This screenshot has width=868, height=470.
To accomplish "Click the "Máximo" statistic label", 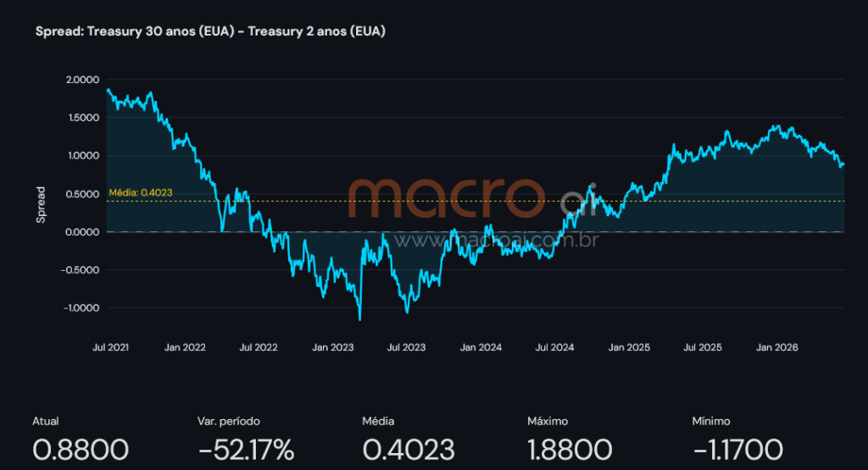I will (x=548, y=422).
